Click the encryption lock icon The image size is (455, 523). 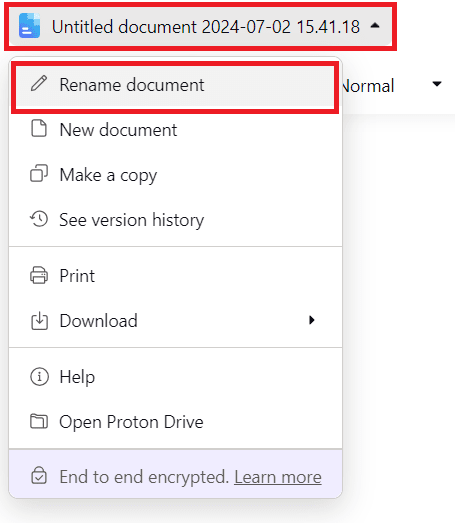[39, 475]
